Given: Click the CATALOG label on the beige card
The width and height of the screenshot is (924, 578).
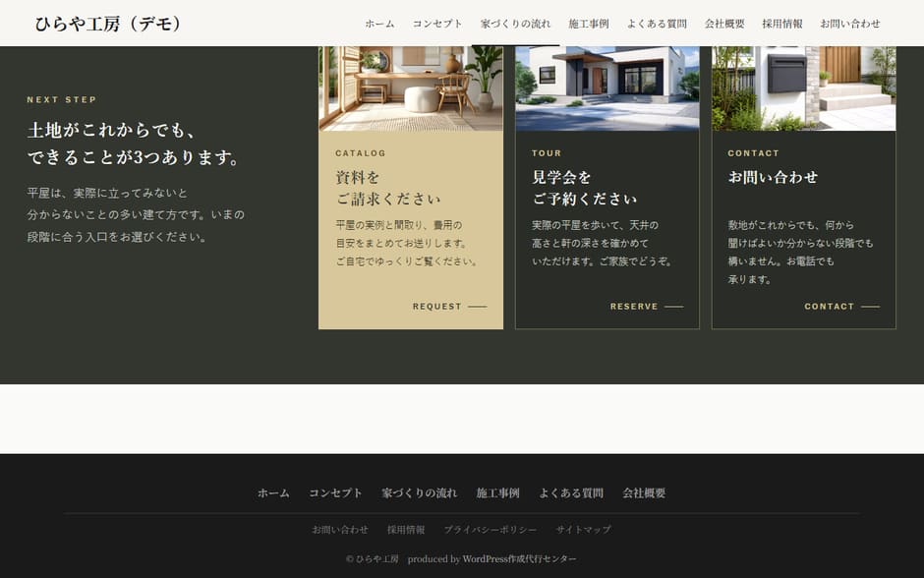Looking at the screenshot, I should pyautogui.click(x=361, y=153).
